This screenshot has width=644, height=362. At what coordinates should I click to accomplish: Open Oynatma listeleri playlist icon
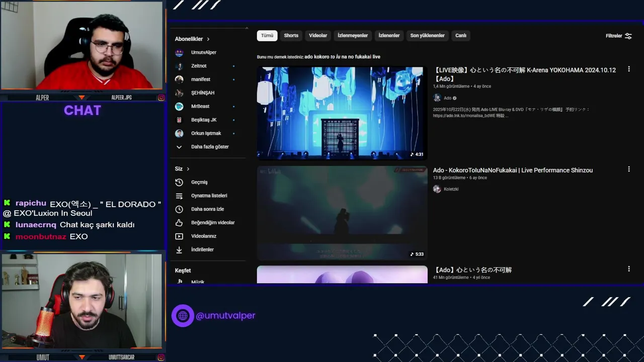(x=179, y=196)
